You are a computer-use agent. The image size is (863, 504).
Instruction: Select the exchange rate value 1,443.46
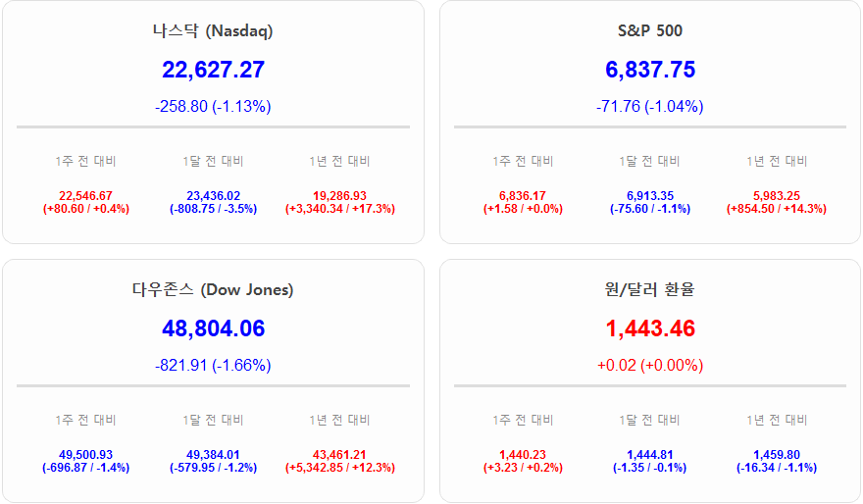649,328
